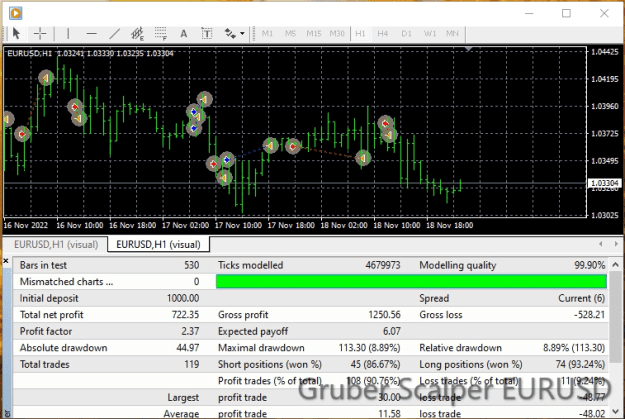The width and height of the screenshot is (625, 419).
Task: Click the current price label 1.03304
Action: [604, 183]
